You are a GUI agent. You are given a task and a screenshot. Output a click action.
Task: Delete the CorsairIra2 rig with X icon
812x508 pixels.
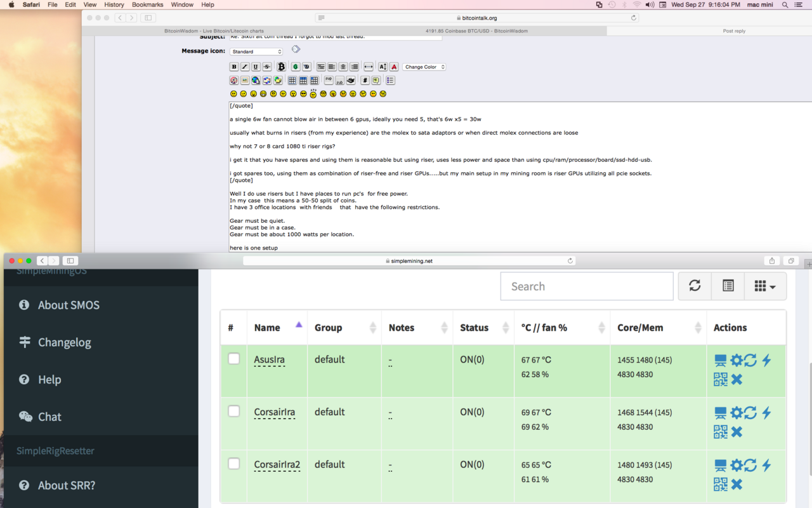(737, 485)
